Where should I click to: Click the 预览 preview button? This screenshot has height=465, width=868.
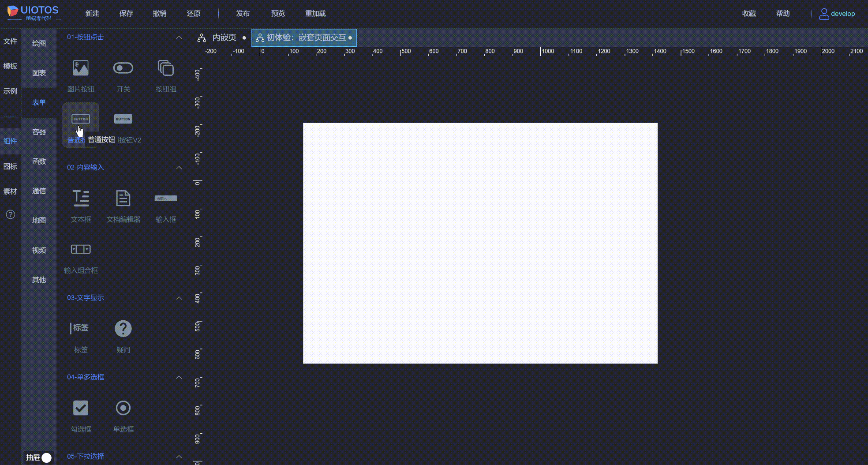click(278, 13)
